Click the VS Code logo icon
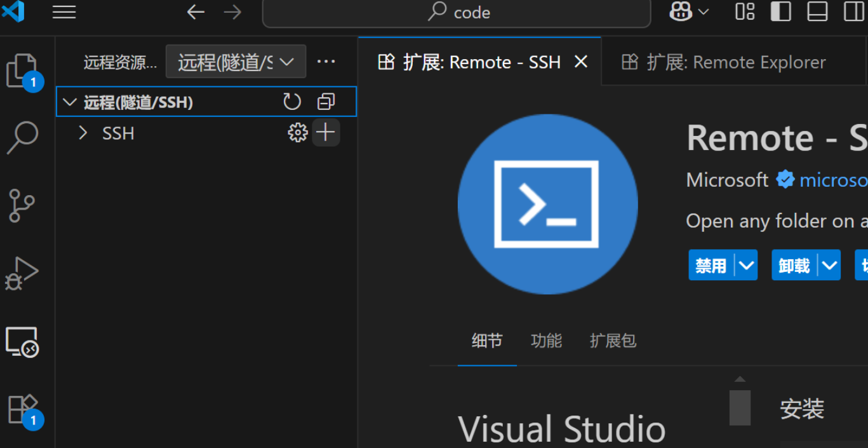This screenshot has height=448, width=868. (x=13, y=11)
